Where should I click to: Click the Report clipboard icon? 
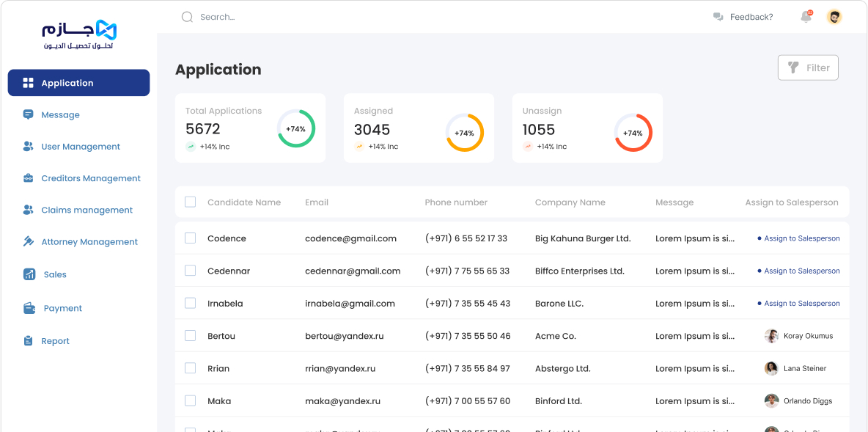click(x=29, y=341)
